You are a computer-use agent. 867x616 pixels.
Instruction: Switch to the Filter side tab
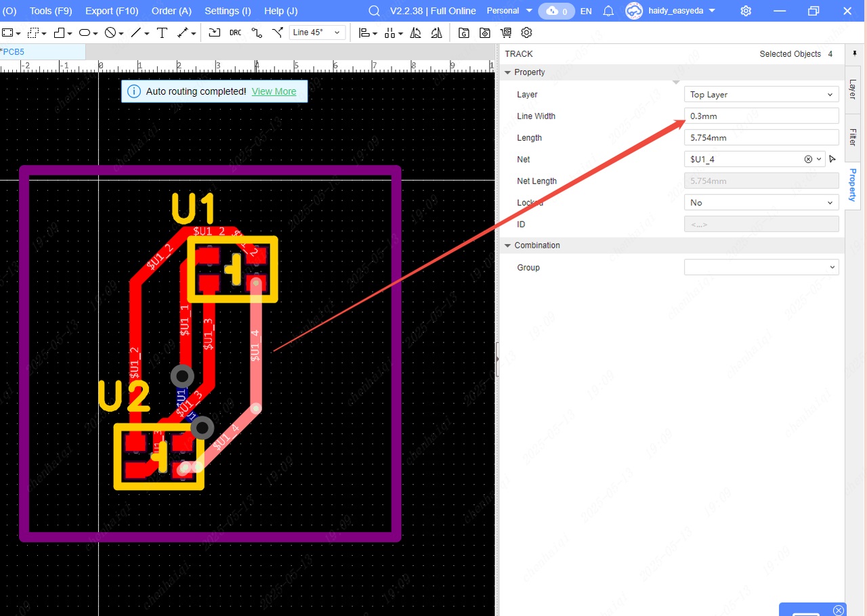(853, 137)
